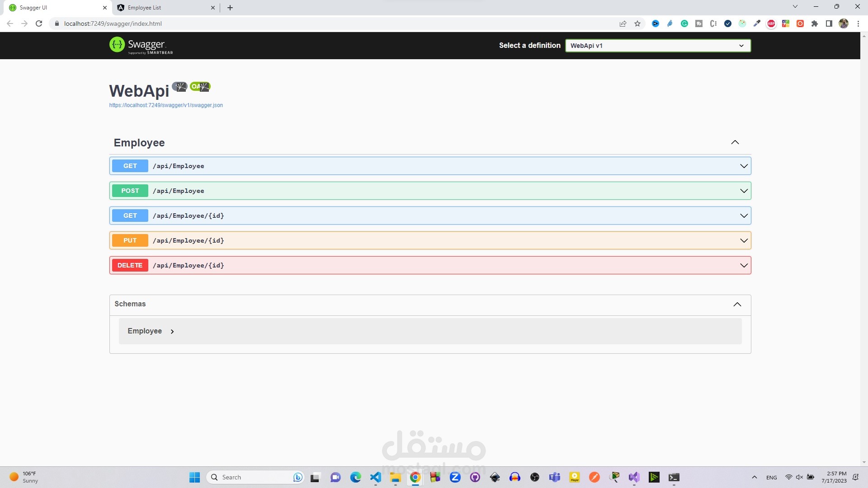Open Visual Studio Code from taskbar
The image size is (868, 488).
tap(375, 477)
